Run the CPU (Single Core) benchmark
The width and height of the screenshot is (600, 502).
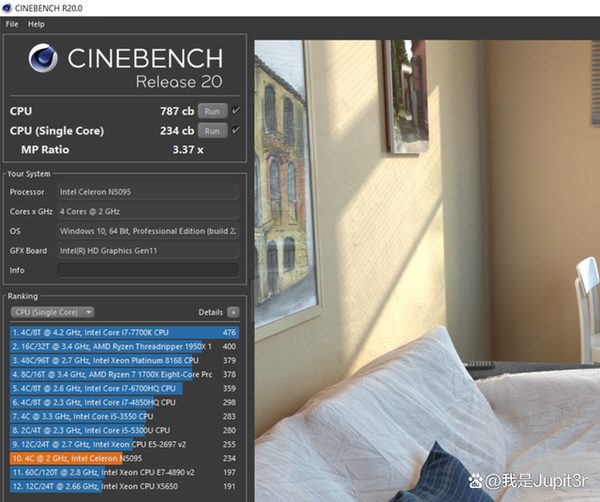pyautogui.click(x=211, y=131)
